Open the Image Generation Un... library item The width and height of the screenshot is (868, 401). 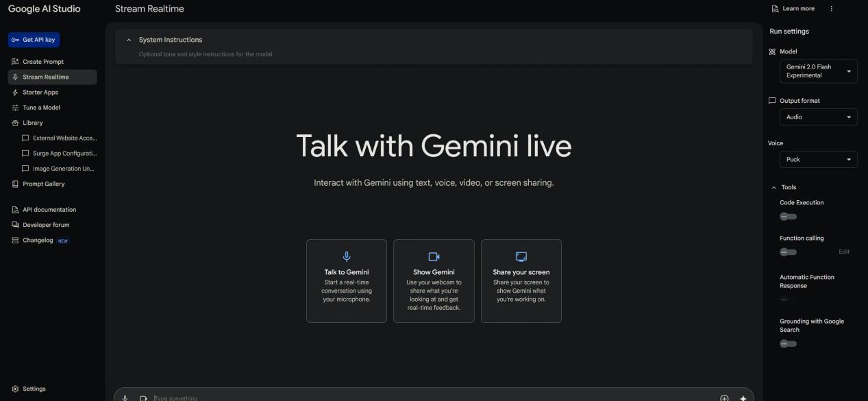pos(59,169)
